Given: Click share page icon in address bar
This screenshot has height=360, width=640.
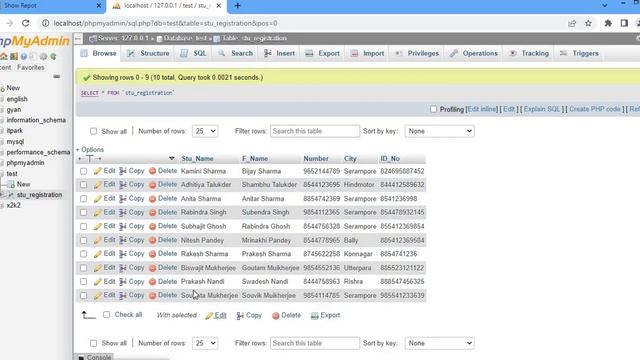Looking at the screenshot, I should [572, 23].
